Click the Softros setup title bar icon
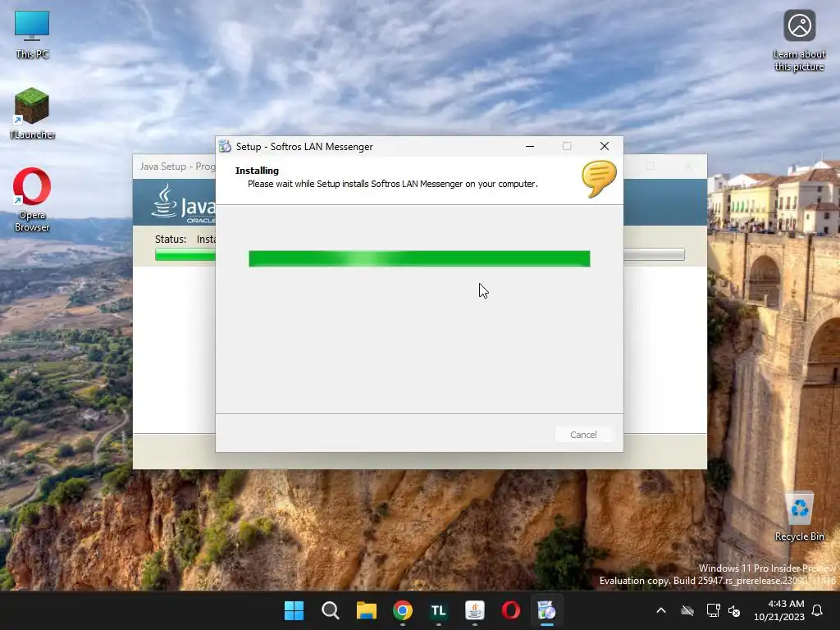This screenshot has height=630, width=840. click(x=226, y=146)
